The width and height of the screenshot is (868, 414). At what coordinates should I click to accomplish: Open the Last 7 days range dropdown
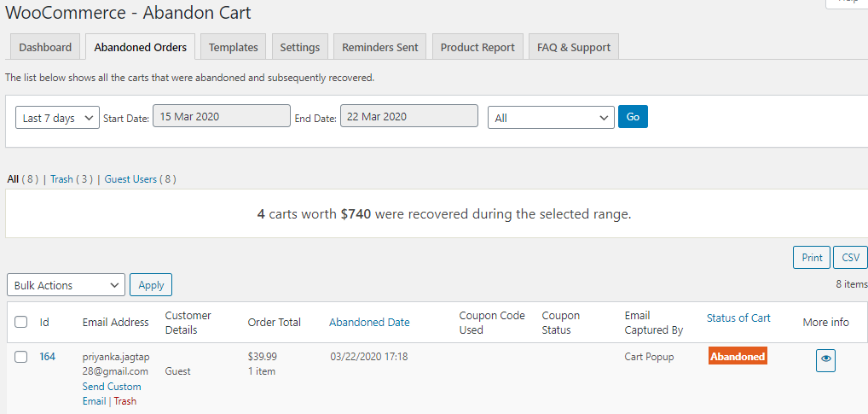coord(58,118)
